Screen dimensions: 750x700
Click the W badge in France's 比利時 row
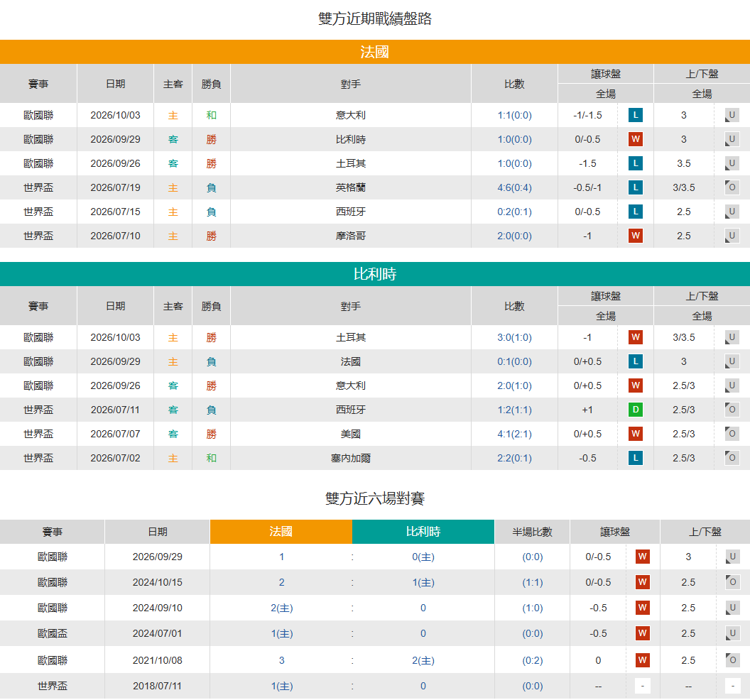click(635, 139)
